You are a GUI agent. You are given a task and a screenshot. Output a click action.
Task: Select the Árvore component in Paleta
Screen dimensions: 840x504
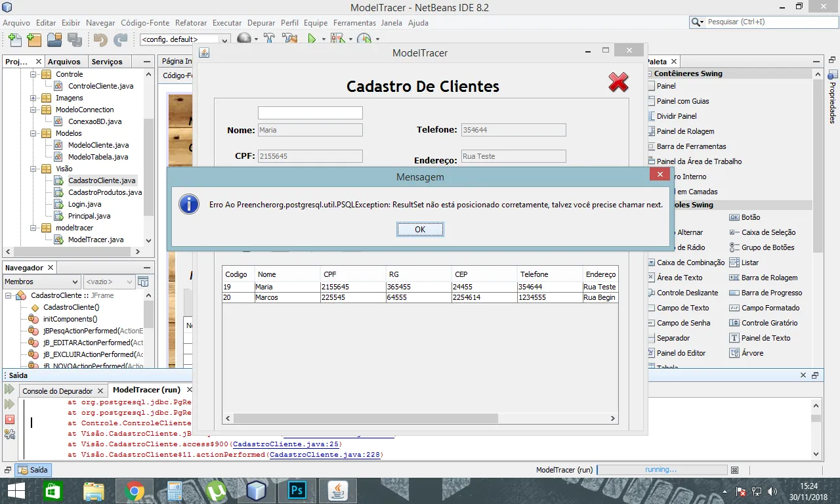[746, 353]
